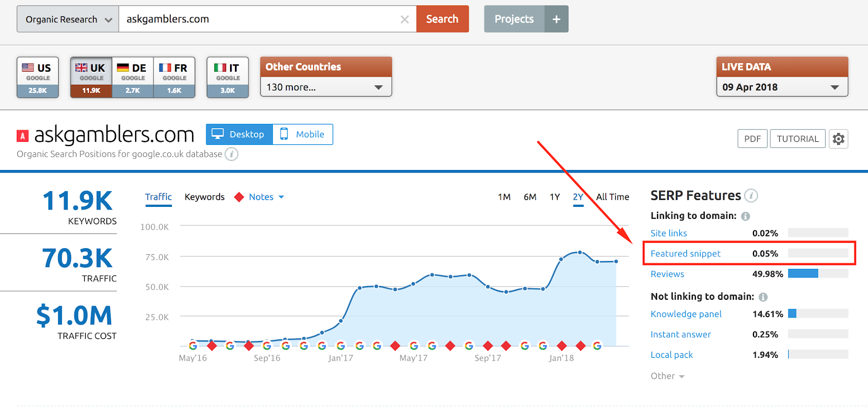Set chart range to 6M
Screen dimensions: 868x410
[530, 197]
